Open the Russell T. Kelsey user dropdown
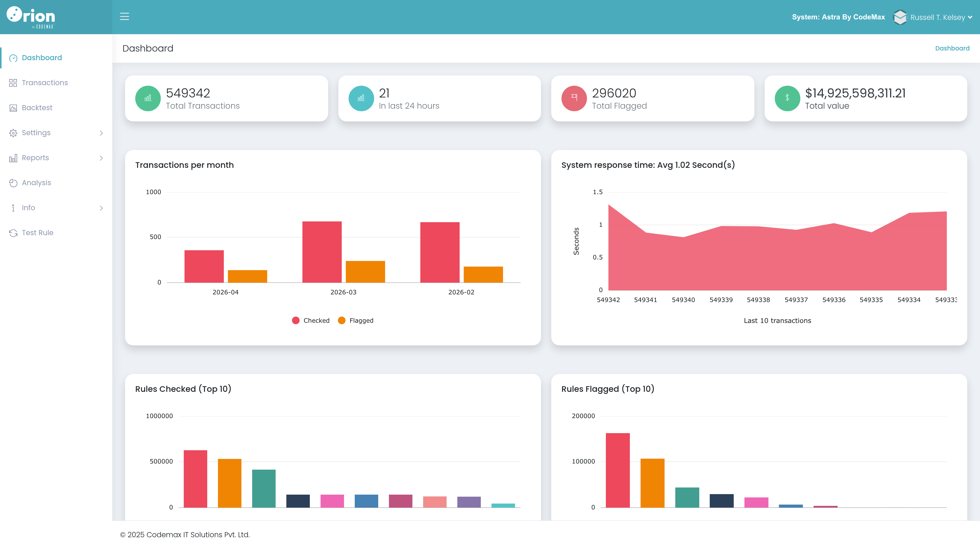The width and height of the screenshot is (980, 551). 941,18
